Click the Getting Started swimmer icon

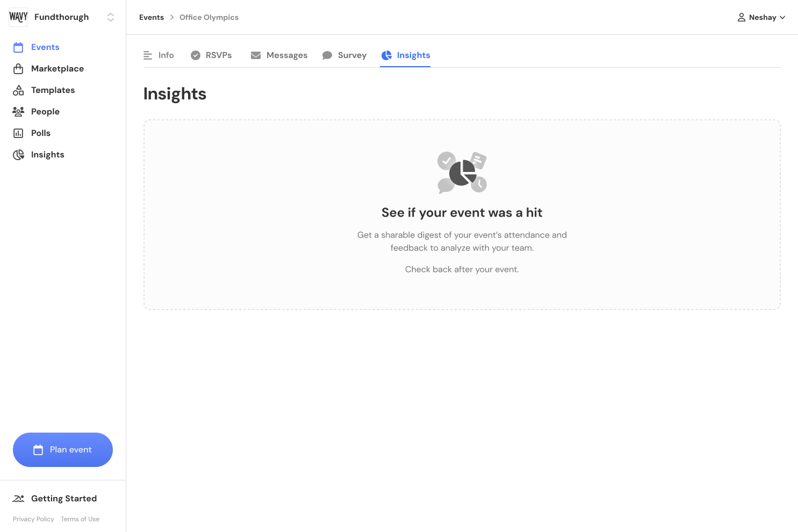[18, 499]
